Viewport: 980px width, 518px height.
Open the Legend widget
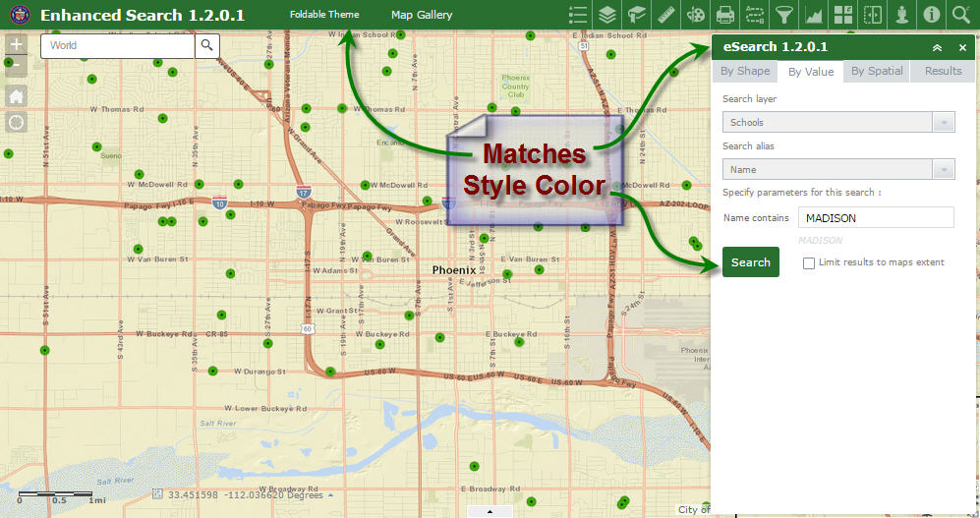click(578, 15)
